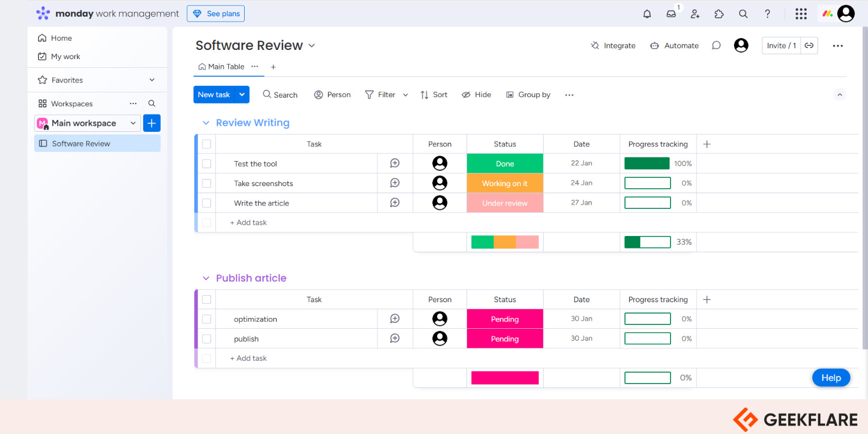Open Automate button

(674, 46)
